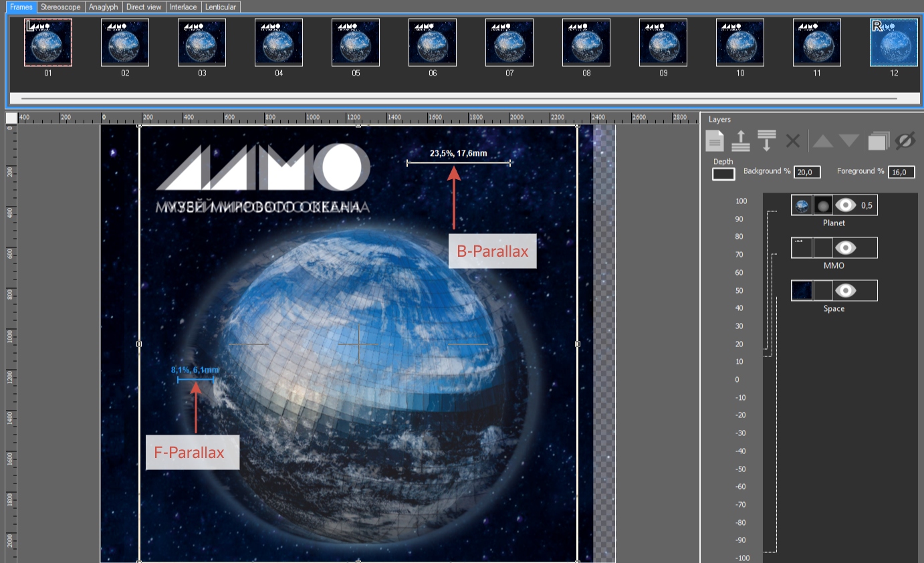Click the stacked layers duplicate icon

[x=877, y=140]
